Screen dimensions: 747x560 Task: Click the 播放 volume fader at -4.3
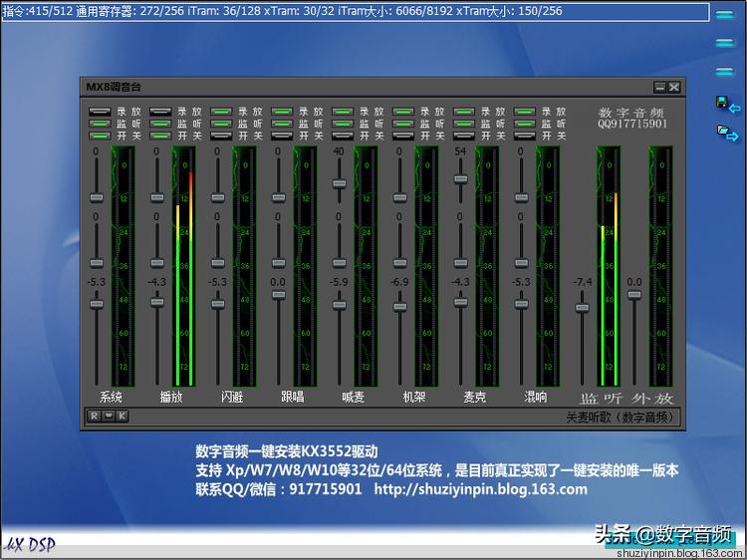(157, 302)
